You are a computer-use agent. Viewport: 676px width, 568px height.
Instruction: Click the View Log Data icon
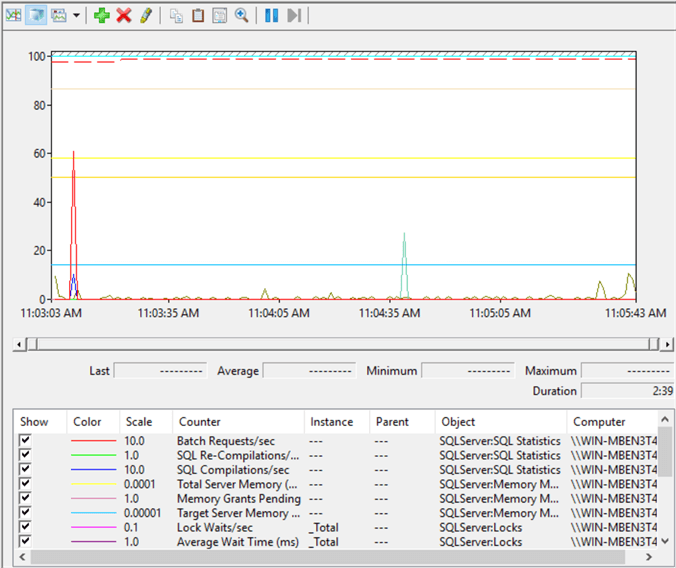click(x=36, y=16)
